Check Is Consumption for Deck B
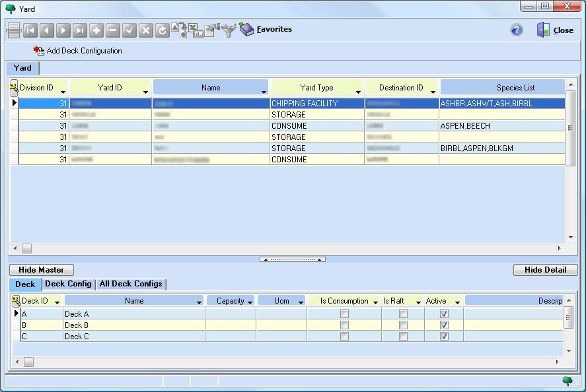 coord(344,325)
